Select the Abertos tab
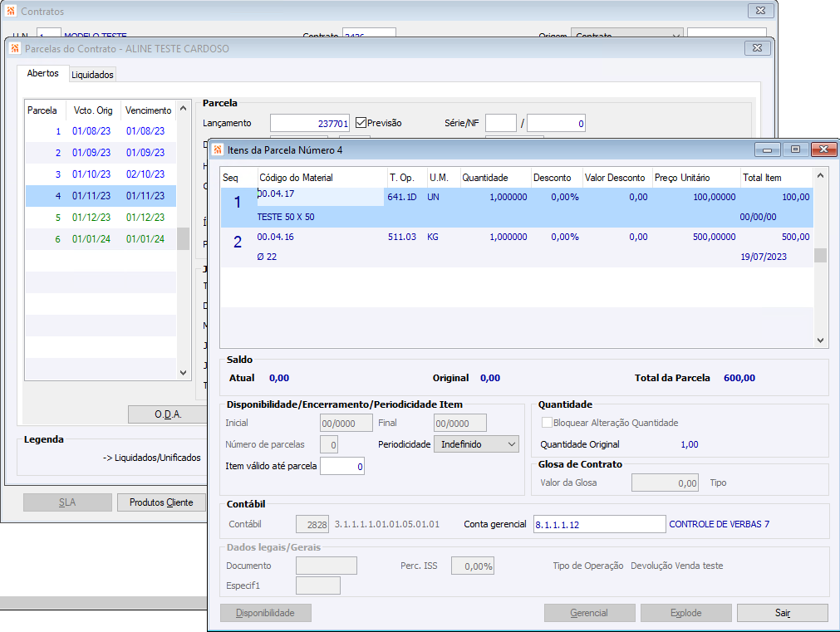The height and width of the screenshot is (632, 840). point(42,74)
